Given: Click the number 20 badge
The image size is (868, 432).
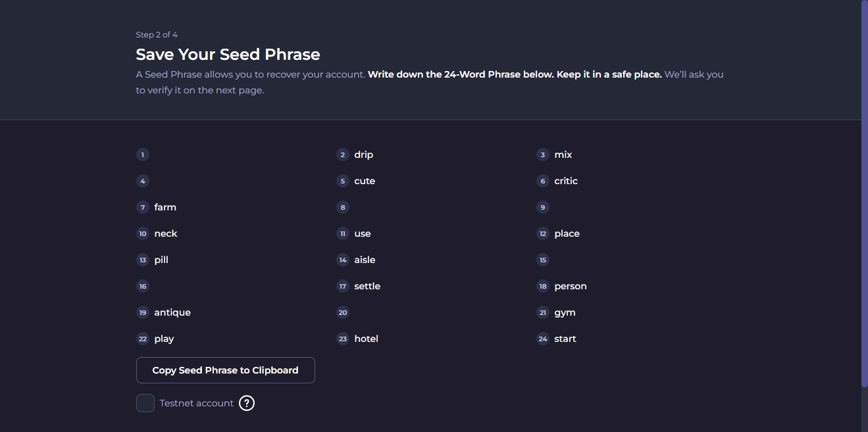Looking at the screenshot, I should (343, 312).
